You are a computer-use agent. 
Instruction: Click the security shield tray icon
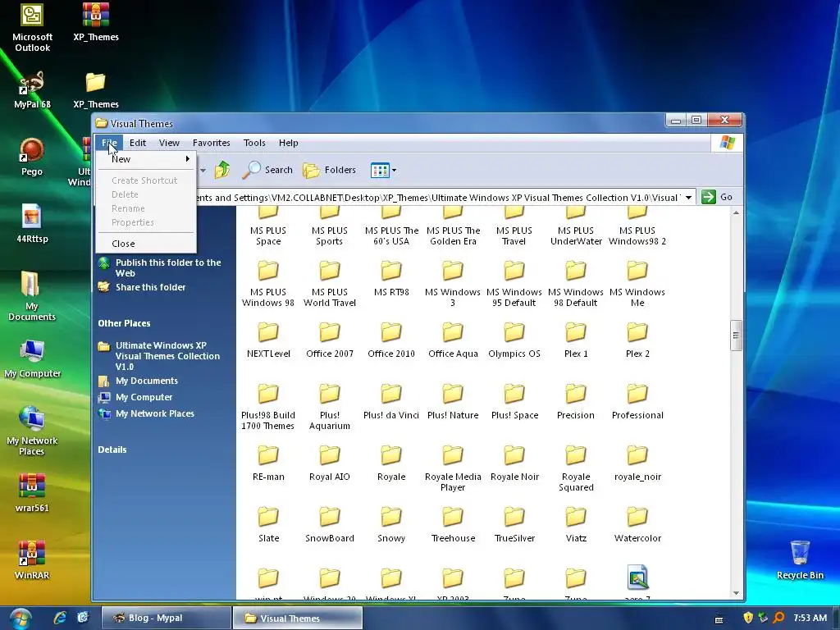coord(748,618)
